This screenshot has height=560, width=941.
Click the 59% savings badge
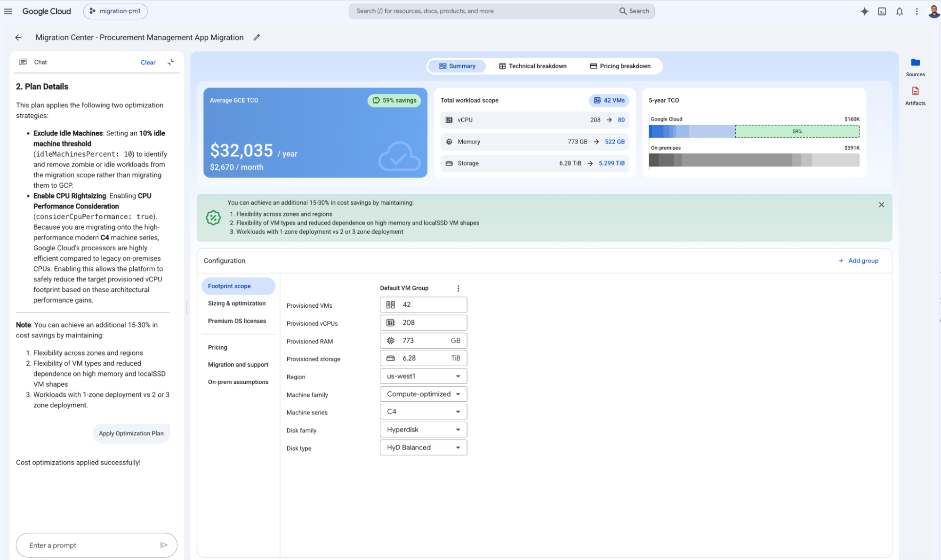tap(394, 100)
